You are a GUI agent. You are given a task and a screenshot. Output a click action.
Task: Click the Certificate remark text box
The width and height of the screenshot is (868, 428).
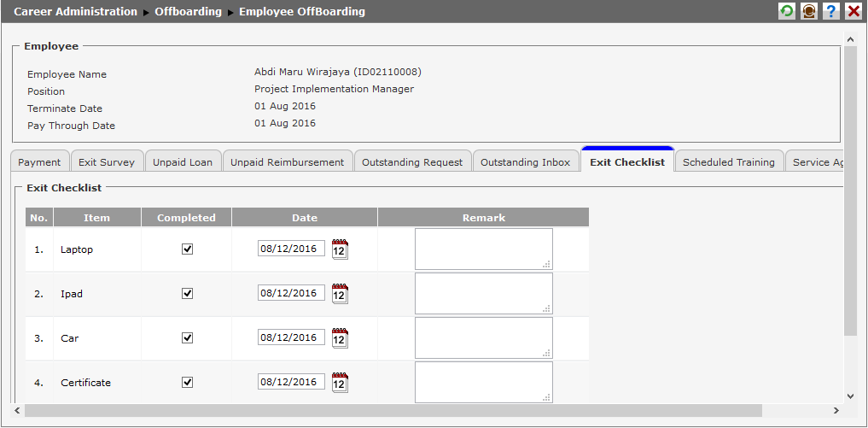484,382
